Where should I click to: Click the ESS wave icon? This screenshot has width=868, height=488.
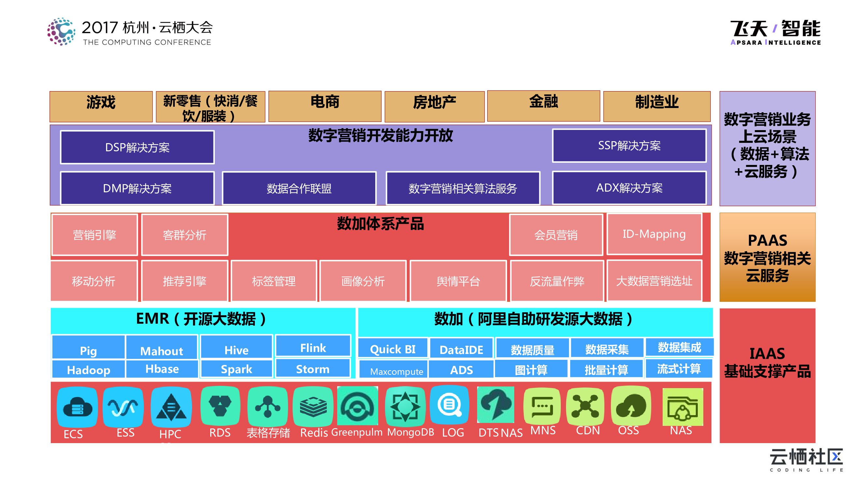click(123, 407)
